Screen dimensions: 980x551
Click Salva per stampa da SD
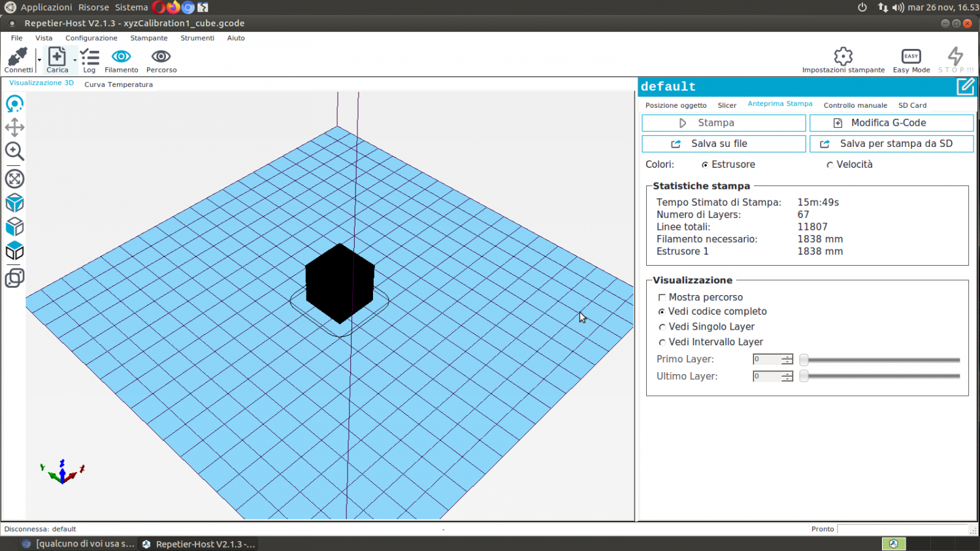[x=892, y=144]
